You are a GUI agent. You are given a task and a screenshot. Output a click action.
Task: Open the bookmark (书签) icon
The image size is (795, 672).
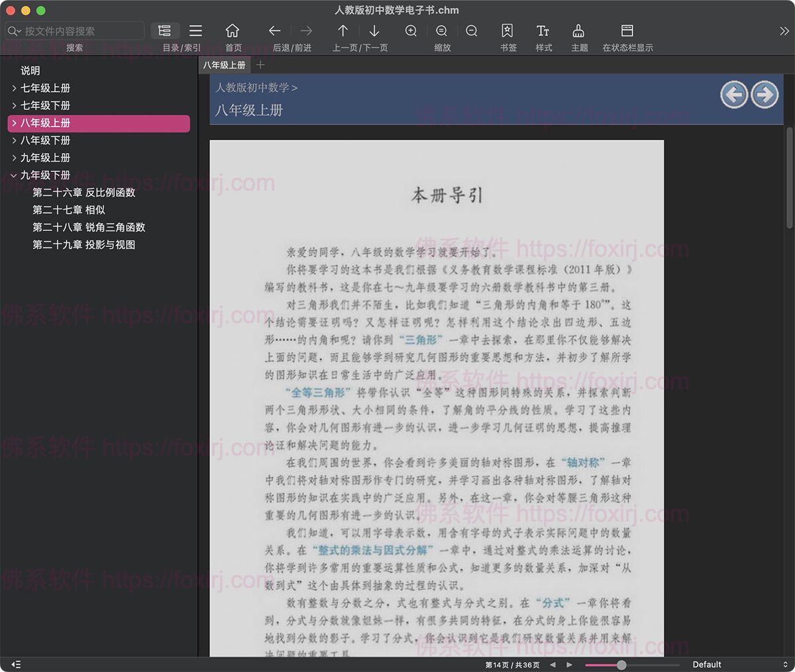coord(507,31)
